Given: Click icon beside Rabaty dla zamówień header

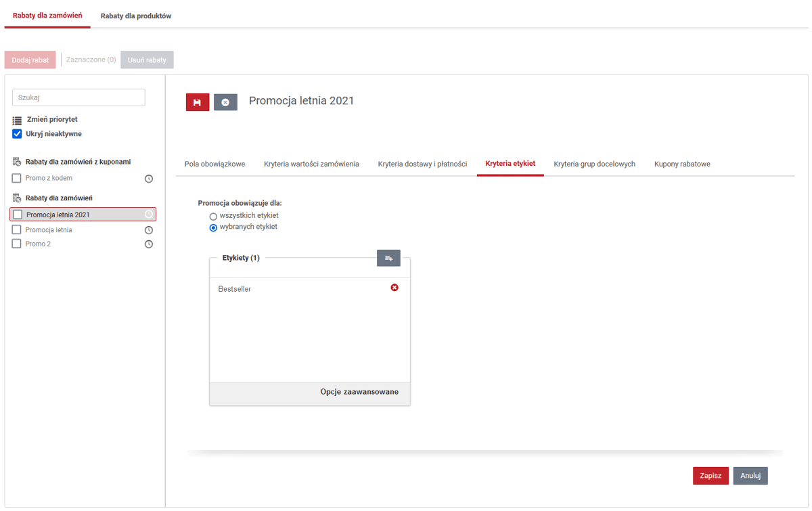Looking at the screenshot, I should pyautogui.click(x=18, y=198).
